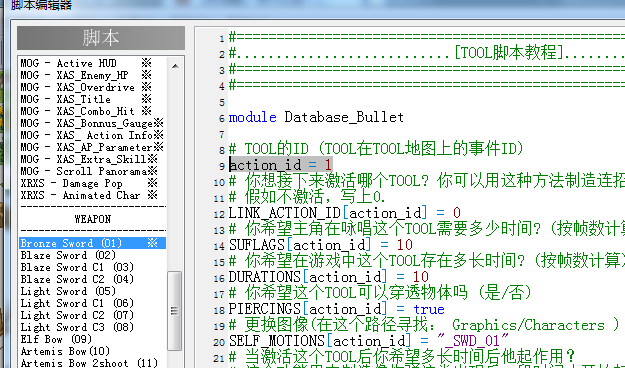Open script Artemis Bow 2shoot (11)
Viewport: 625px width, 368px height.
(92, 363)
